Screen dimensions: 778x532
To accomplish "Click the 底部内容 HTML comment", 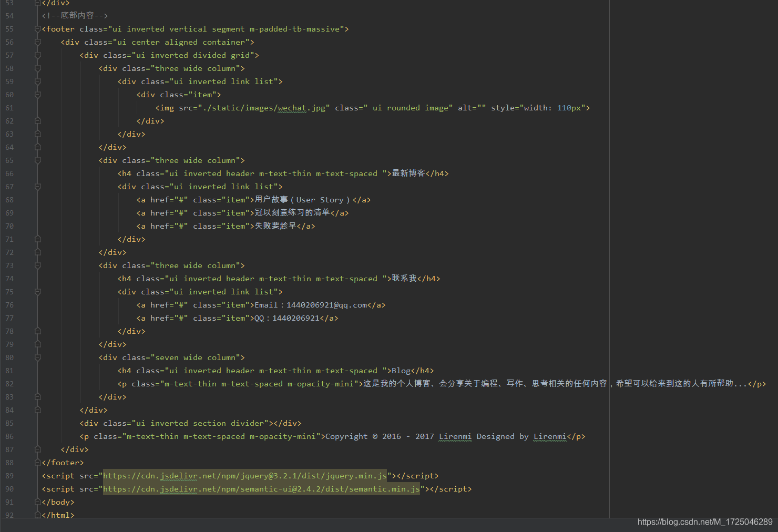I will tap(75, 16).
